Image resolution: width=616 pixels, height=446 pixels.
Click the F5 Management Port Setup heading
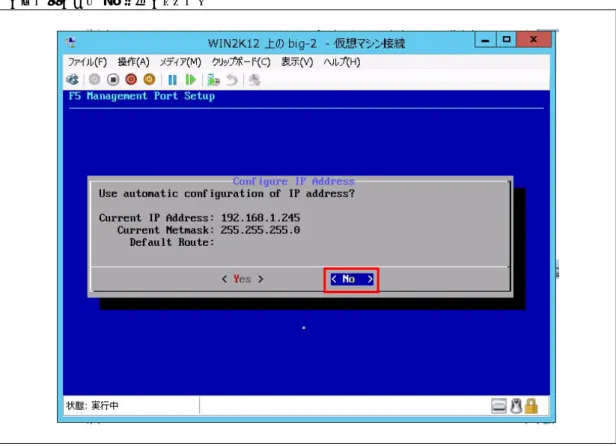tap(142, 96)
